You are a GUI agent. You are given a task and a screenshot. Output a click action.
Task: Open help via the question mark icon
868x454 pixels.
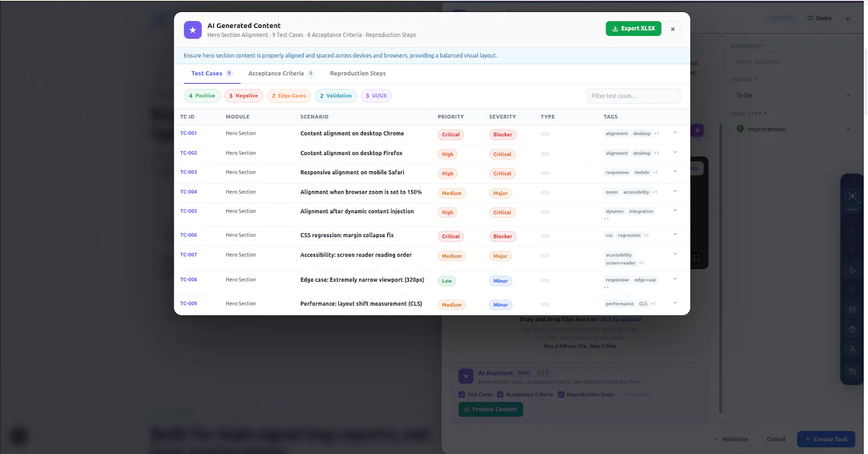pos(852,329)
